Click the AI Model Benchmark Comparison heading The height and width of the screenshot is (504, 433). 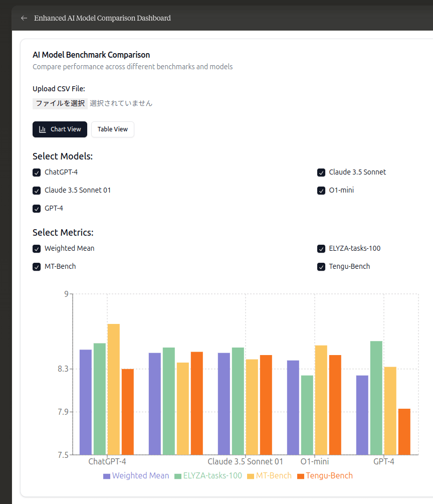(x=91, y=55)
